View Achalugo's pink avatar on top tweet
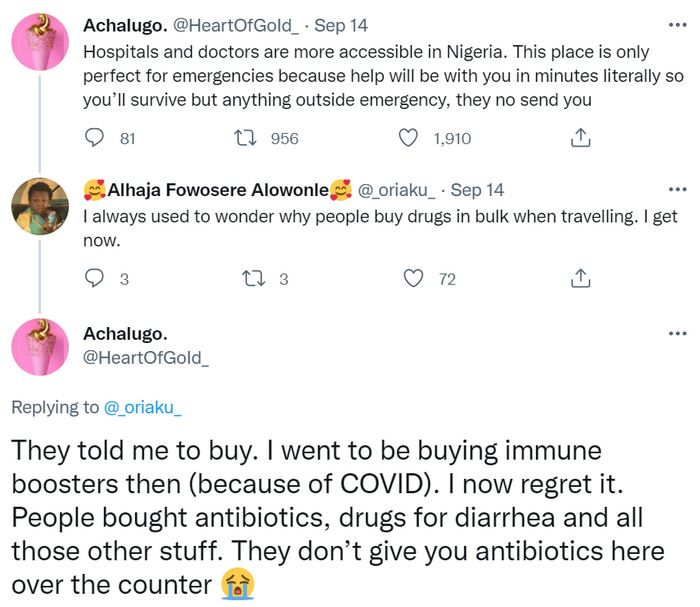The image size is (700, 607). click(40, 42)
